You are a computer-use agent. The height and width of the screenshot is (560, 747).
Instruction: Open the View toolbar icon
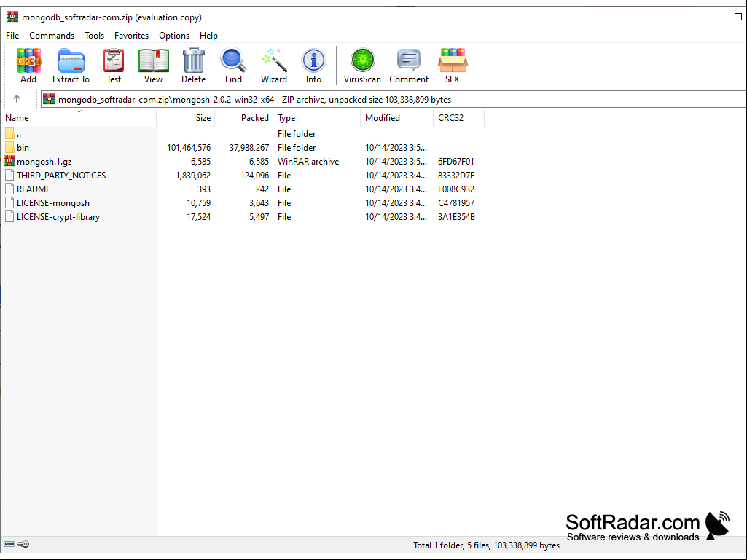(x=153, y=61)
